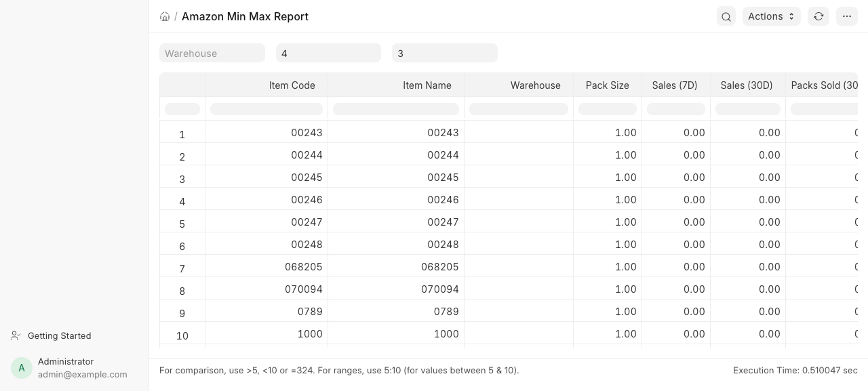Filter the Sales (30D) column
This screenshot has height=391, width=868.
tap(748, 109)
